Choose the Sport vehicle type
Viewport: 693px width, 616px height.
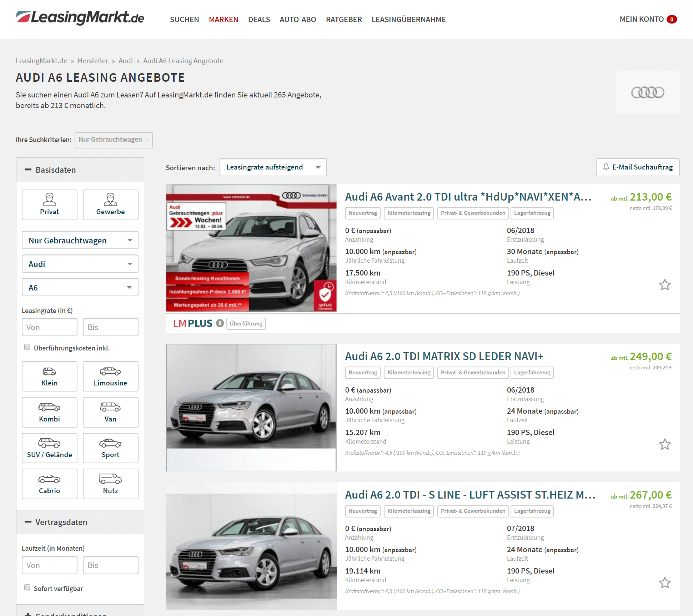click(x=111, y=448)
